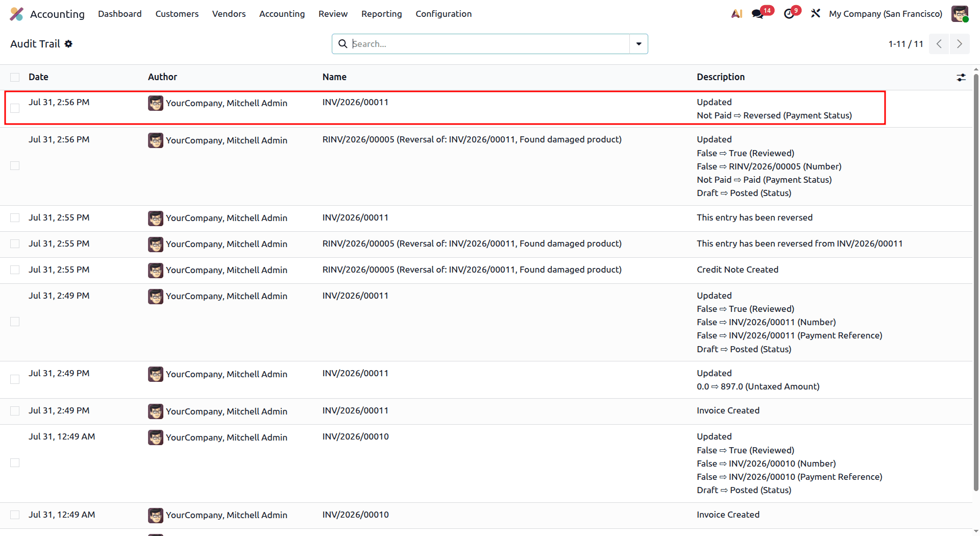Screen dimensions: 980x536
Task: Check the 'This entry has been reversed' row
Action: [15, 218]
